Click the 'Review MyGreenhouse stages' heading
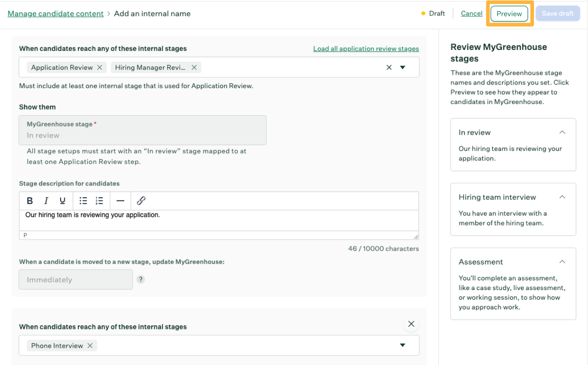Image resolution: width=588 pixels, height=365 pixels. [x=498, y=53]
